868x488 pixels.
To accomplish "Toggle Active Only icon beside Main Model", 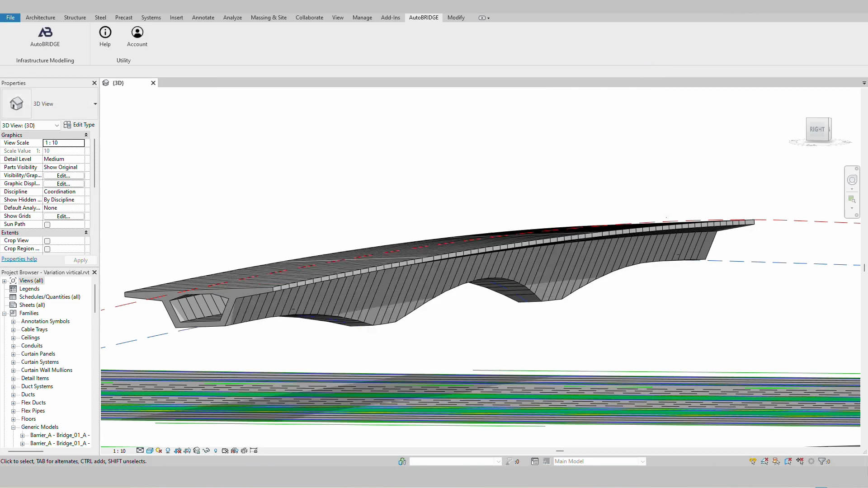I will (x=546, y=461).
